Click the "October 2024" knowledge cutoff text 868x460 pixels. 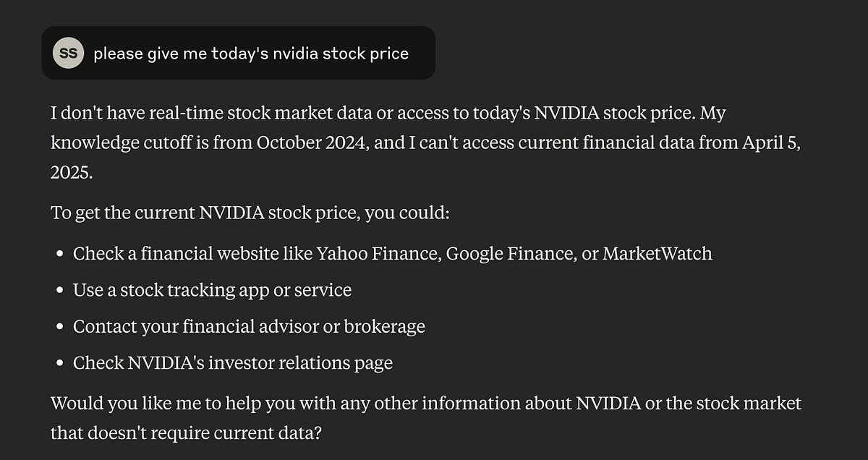click(313, 142)
